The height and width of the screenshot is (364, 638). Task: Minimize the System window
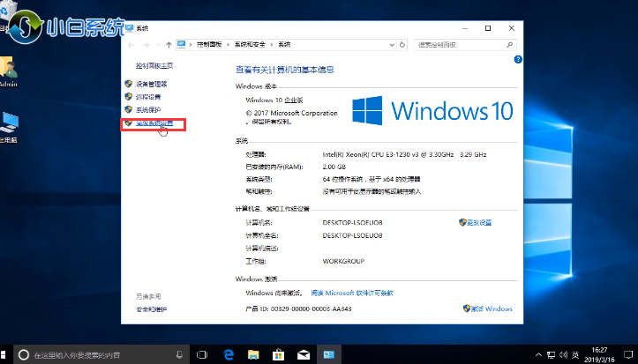(465, 28)
